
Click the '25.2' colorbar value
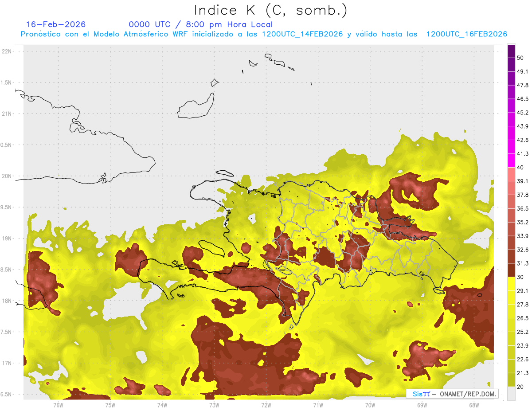click(523, 332)
